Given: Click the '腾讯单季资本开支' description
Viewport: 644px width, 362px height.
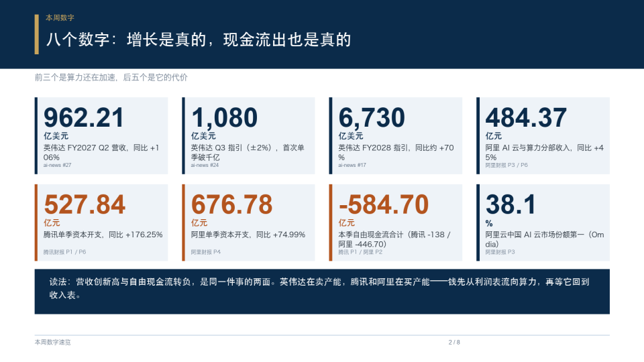Looking at the screenshot, I should (x=103, y=235).
